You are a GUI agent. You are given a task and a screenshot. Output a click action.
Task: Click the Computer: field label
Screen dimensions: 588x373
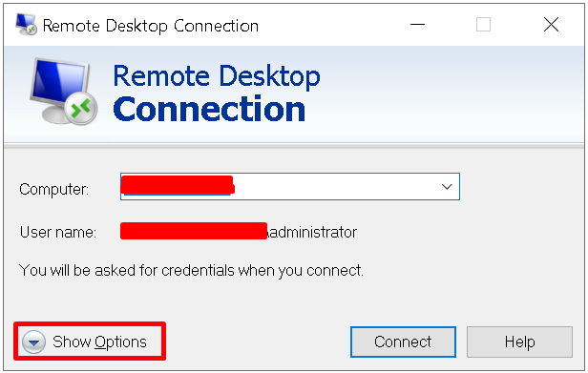click(x=54, y=189)
